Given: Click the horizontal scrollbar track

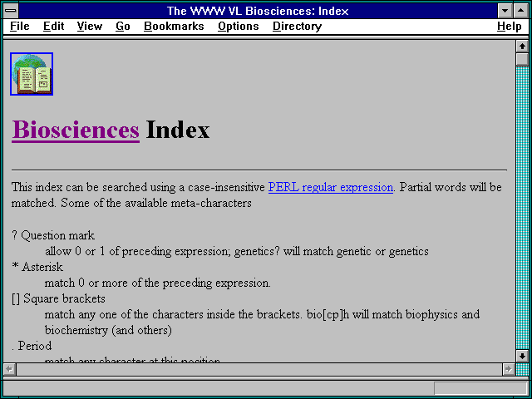Looking at the screenshot, I should [x=259, y=369].
